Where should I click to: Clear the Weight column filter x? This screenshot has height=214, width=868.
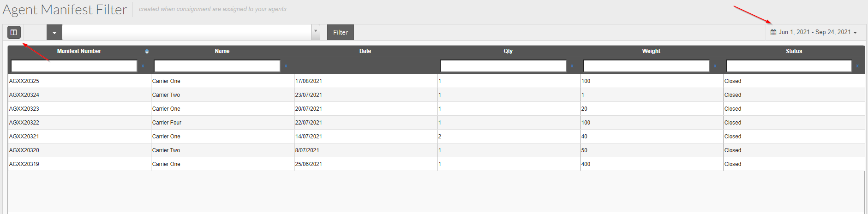(x=715, y=66)
